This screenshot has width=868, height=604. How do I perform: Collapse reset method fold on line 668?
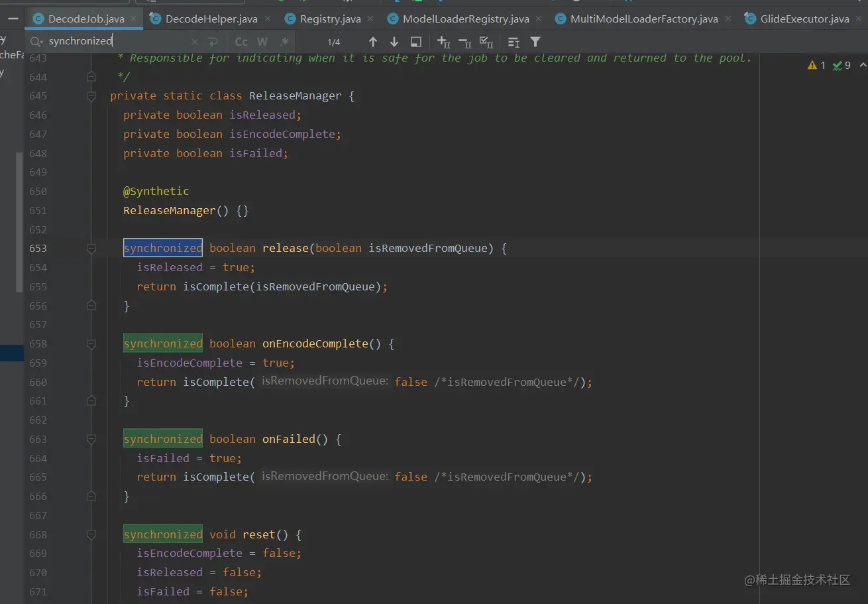(x=91, y=535)
